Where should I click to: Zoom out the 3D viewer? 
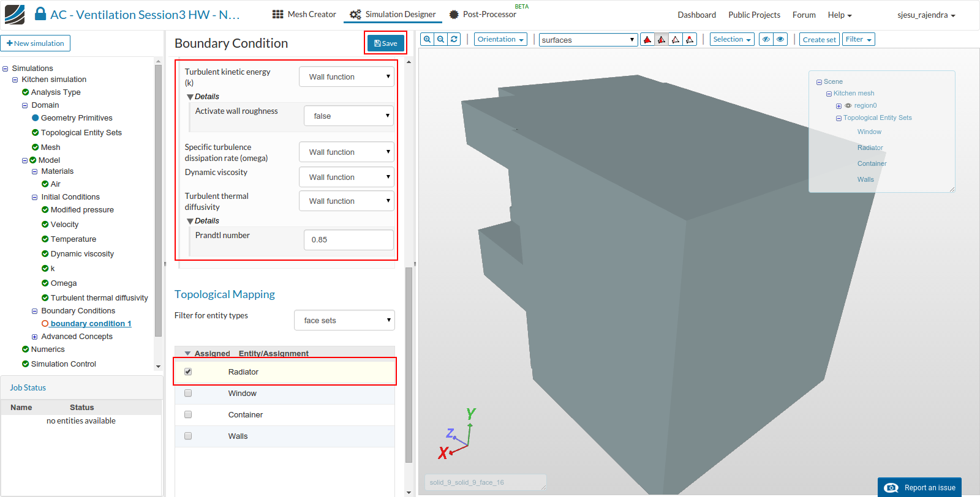pos(440,39)
